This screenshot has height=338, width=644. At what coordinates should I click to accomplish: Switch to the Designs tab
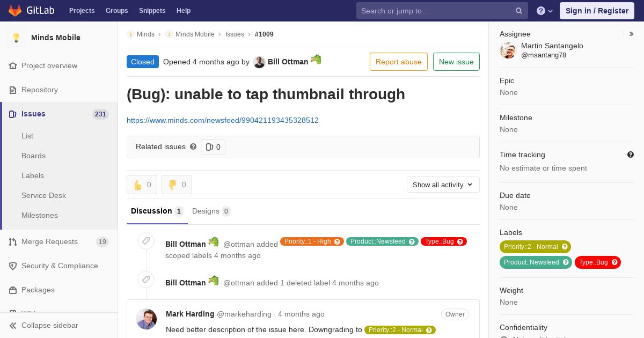211,211
